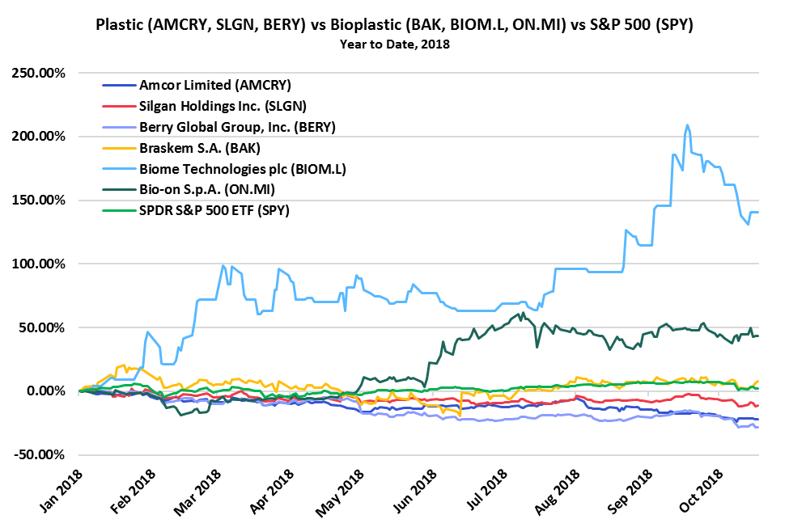Click the 250.00% y-axis label
This screenshot has height=532, width=789.
tap(39, 74)
